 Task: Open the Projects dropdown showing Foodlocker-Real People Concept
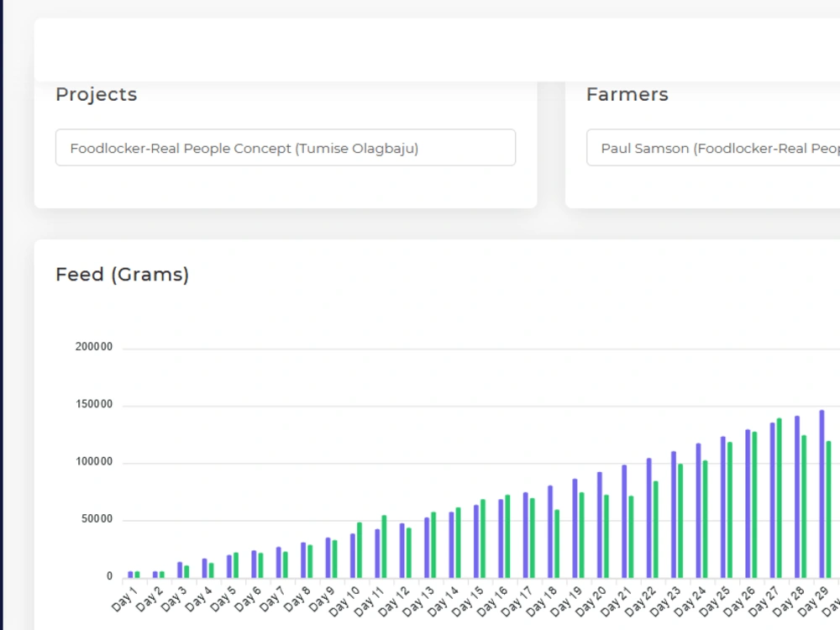coord(286,147)
